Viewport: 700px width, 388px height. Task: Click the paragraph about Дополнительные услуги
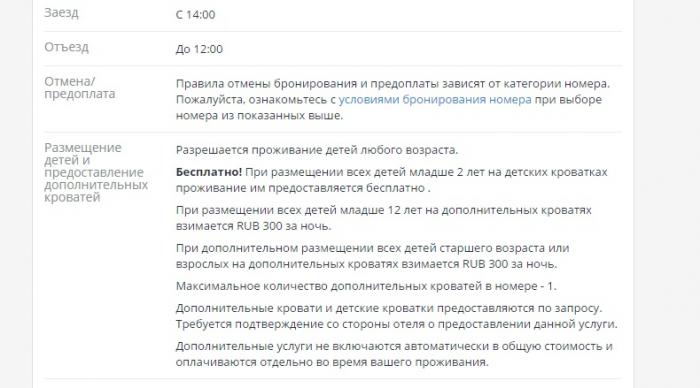click(394, 354)
